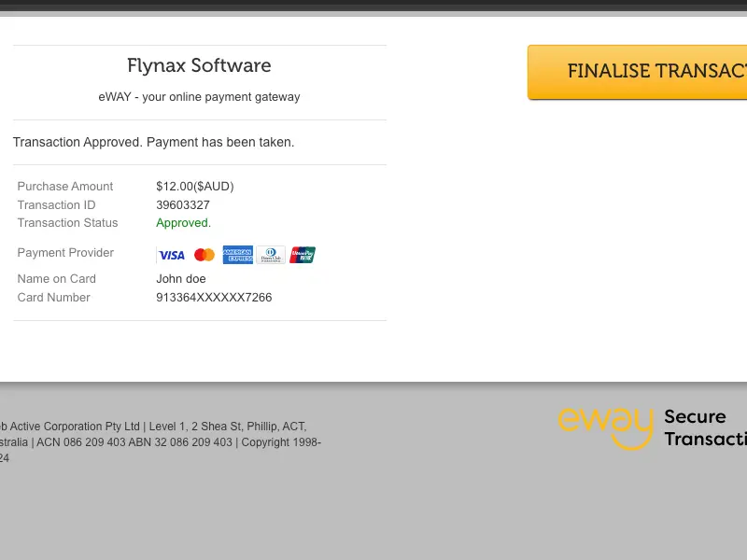Select the UnionPay icon
The height and width of the screenshot is (560, 747).
point(303,255)
